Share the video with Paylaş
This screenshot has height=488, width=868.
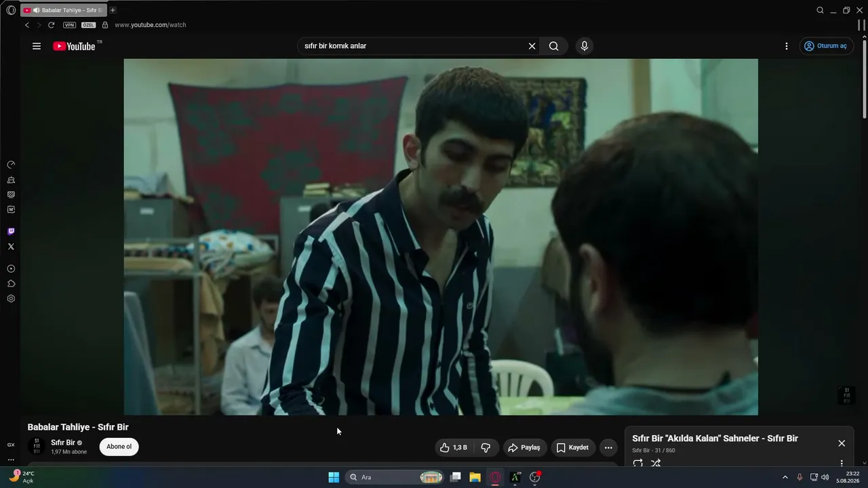[x=524, y=447]
